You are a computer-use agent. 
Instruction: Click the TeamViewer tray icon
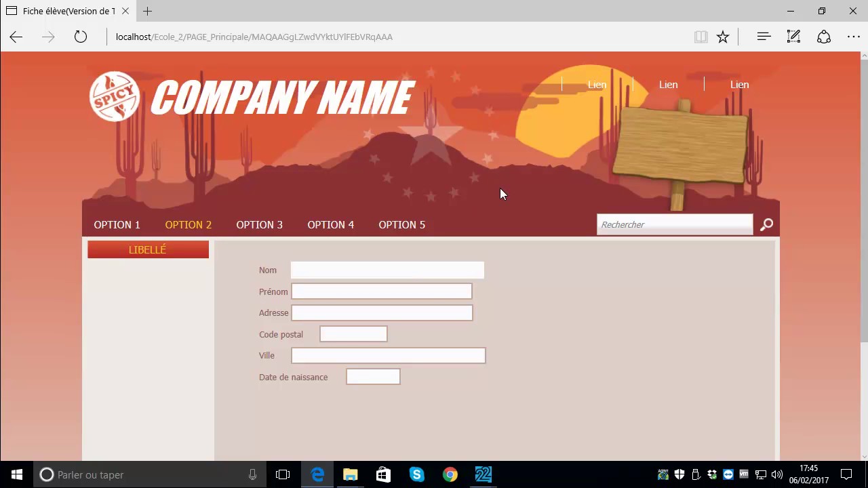728,474
